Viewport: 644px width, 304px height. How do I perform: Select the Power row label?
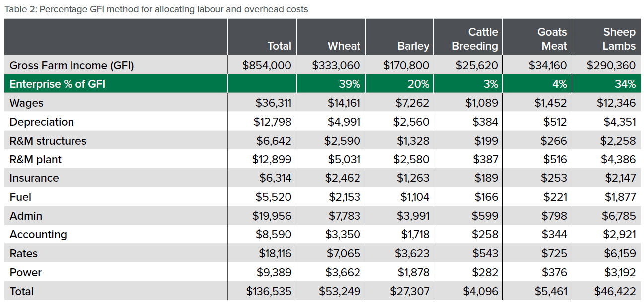(x=25, y=272)
